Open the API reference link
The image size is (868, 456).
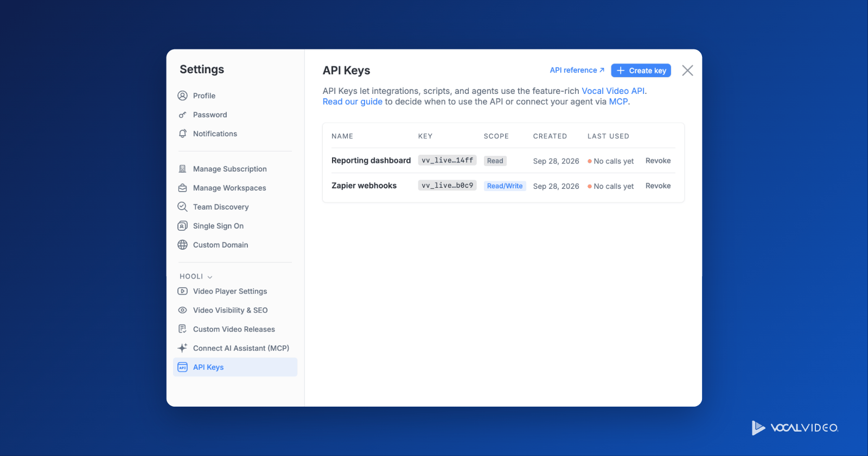point(577,70)
